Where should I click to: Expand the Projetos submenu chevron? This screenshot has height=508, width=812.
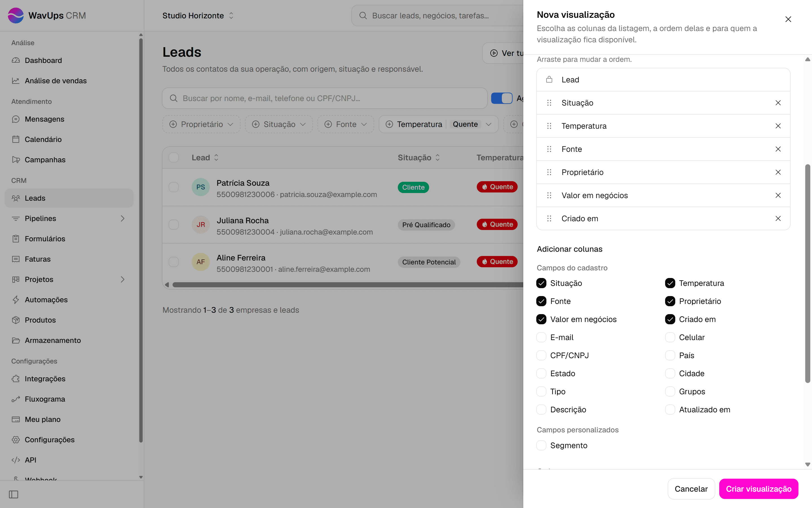coord(122,279)
